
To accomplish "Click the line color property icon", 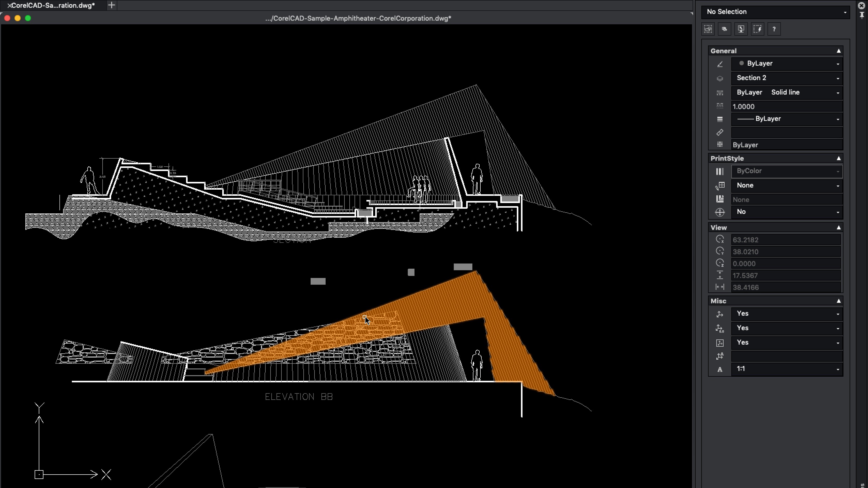I will 720,64.
